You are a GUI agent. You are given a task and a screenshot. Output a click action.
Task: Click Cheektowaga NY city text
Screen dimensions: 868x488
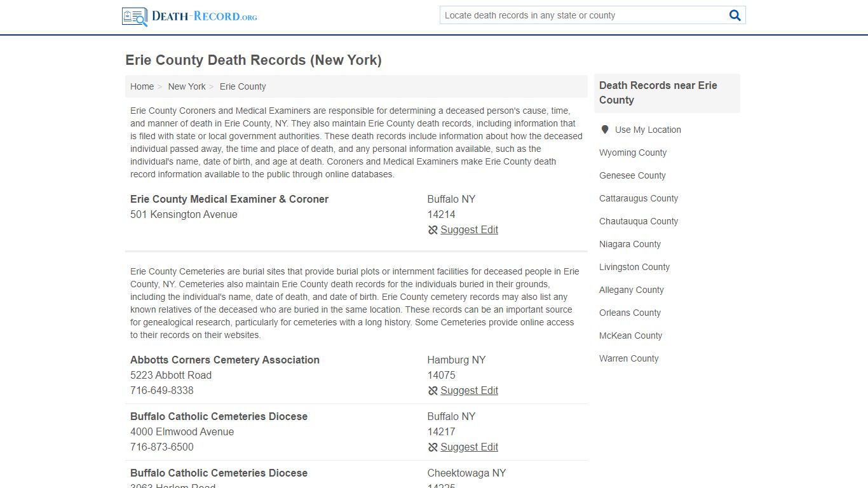466,473
